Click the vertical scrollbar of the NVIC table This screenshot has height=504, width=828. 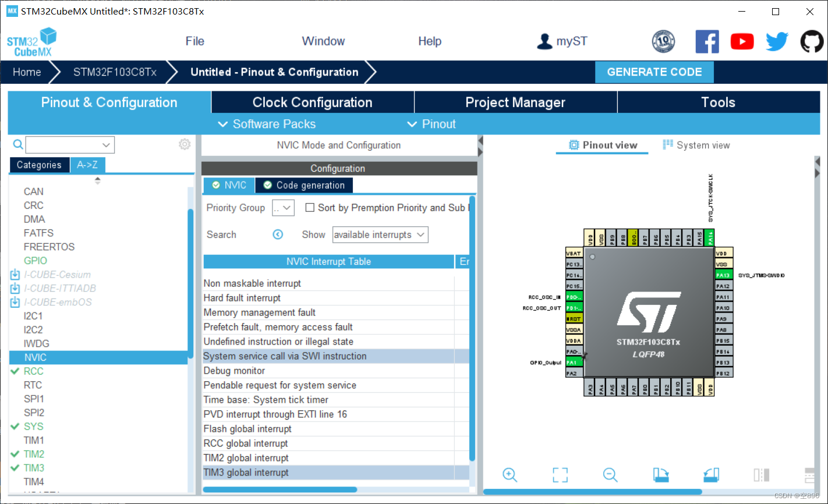pos(472,329)
